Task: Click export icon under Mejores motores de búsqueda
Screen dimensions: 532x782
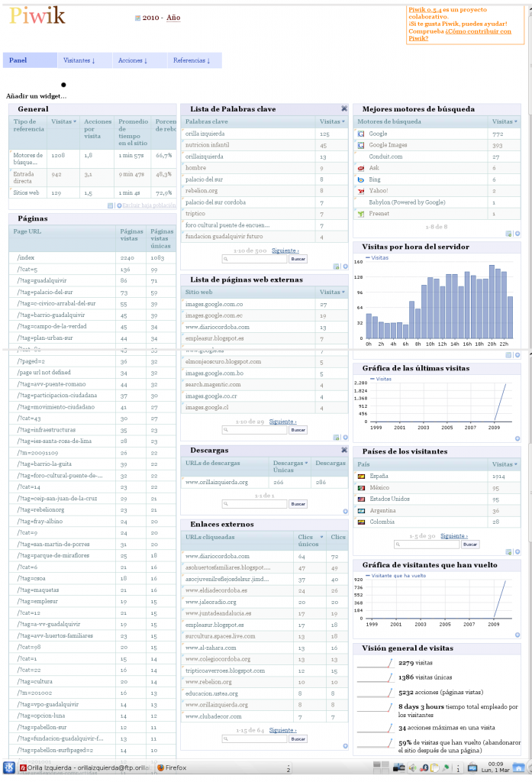Action: coord(517,234)
